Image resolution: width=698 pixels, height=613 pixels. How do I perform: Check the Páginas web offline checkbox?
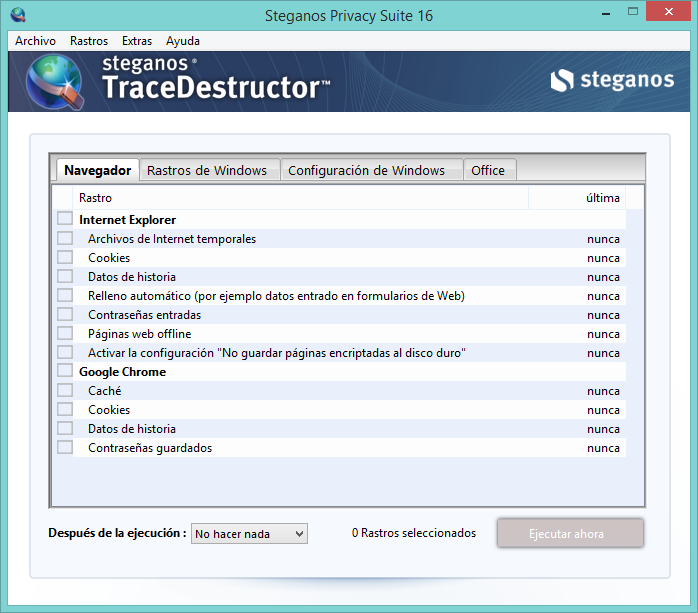point(65,333)
